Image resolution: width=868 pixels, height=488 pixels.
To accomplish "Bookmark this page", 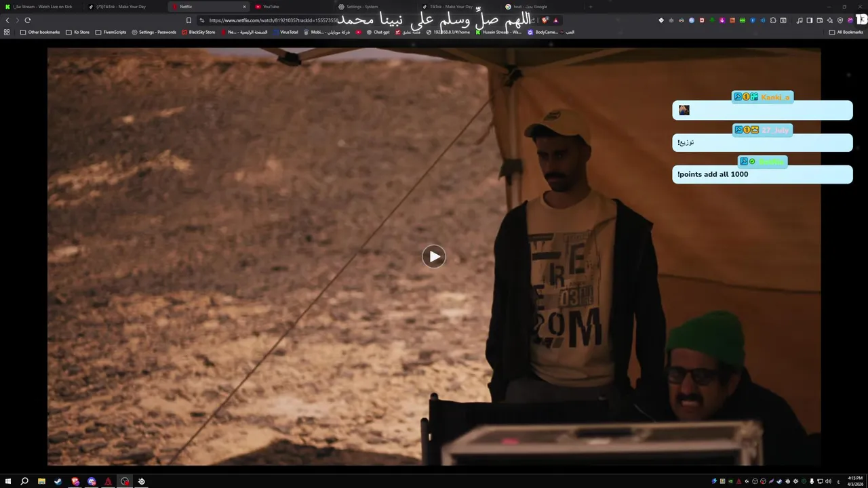I will pyautogui.click(x=189, y=20).
